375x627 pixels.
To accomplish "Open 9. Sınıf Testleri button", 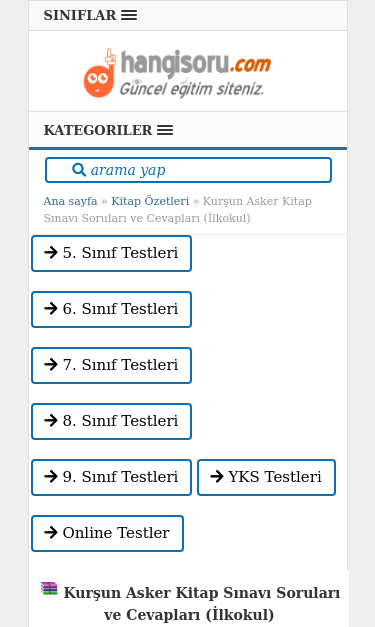I will (x=112, y=477).
